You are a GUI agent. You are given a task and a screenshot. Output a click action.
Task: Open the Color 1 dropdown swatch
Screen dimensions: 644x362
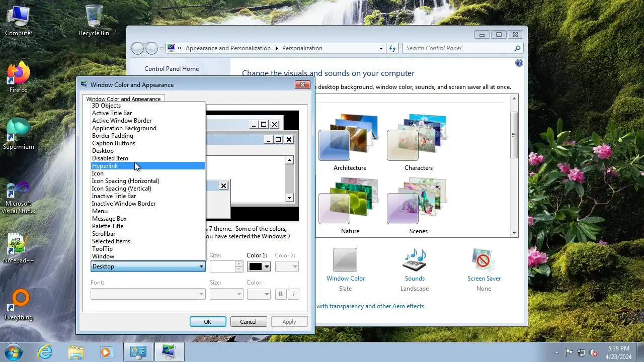click(x=259, y=266)
